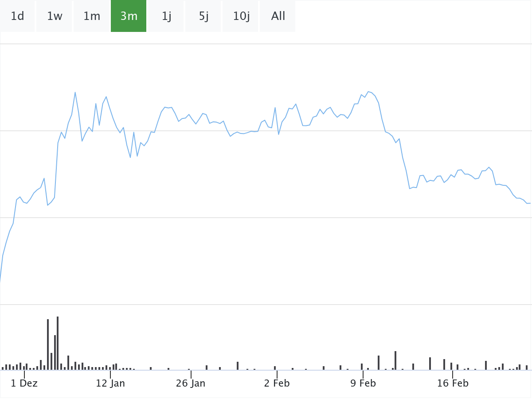This screenshot has width=532, height=399.
Task: Select the 1d time range tab
Action: 17,16
